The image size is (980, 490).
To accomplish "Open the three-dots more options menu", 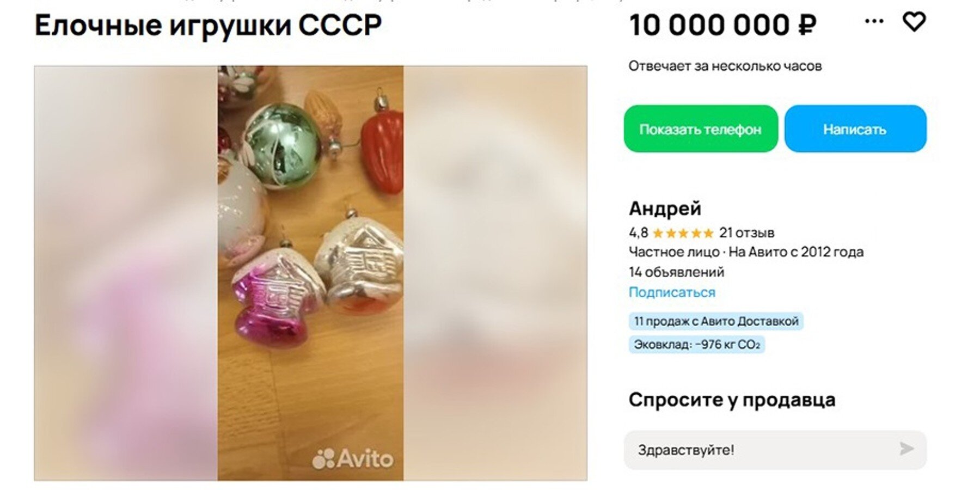I will click(x=874, y=21).
